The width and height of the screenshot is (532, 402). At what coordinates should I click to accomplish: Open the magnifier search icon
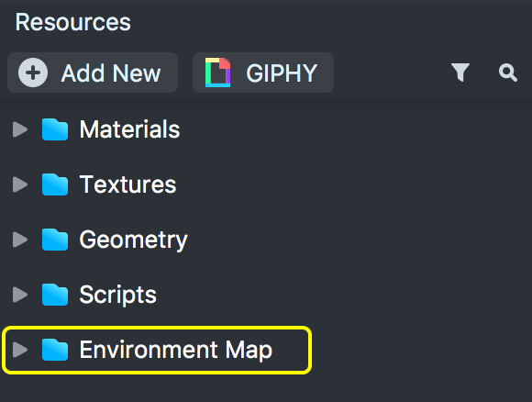point(508,73)
